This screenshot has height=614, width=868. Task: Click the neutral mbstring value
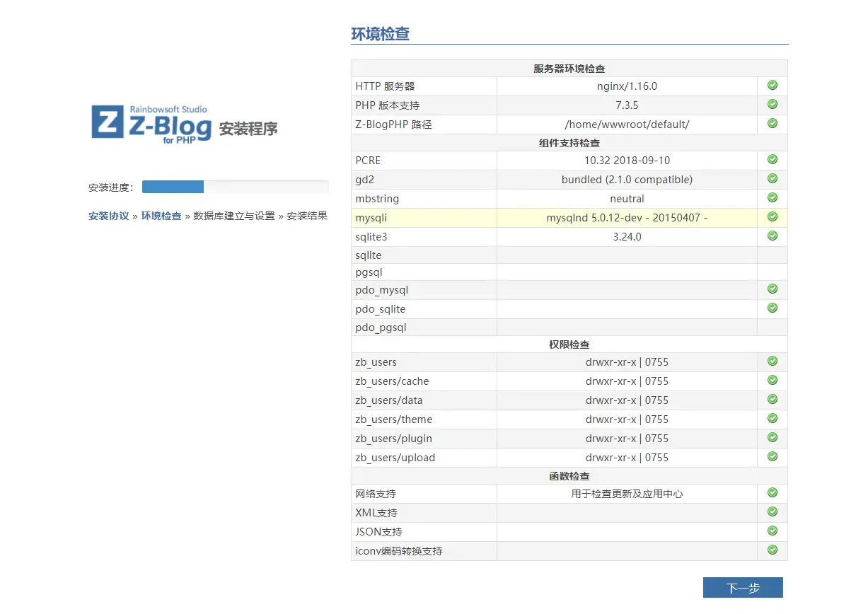pyautogui.click(x=627, y=199)
